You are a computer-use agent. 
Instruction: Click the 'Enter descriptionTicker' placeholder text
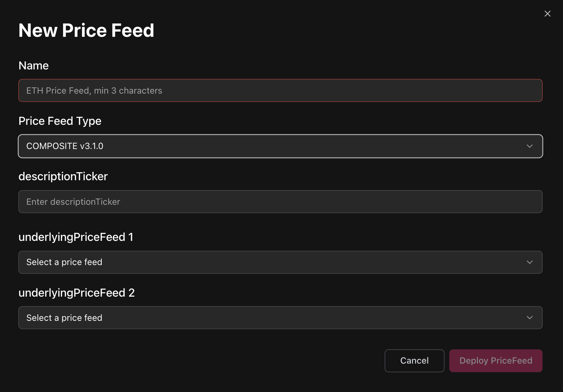tap(73, 202)
